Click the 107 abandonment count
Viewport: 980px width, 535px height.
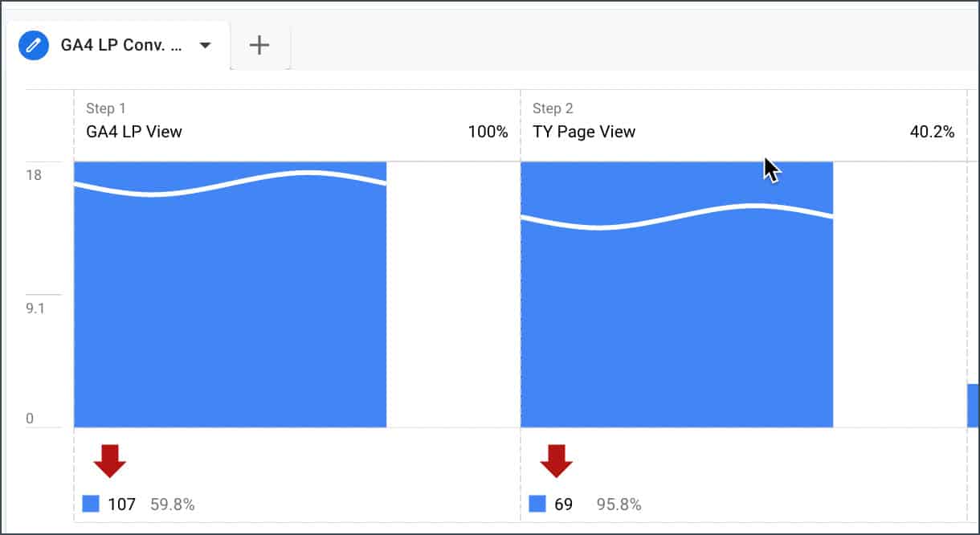pyautogui.click(x=121, y=504)
